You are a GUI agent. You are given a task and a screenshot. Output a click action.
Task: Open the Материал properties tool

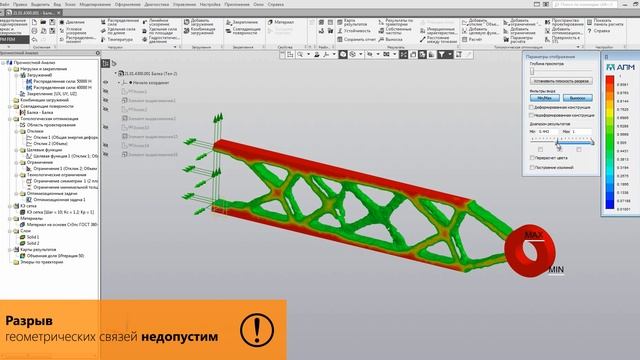(281, 22)
